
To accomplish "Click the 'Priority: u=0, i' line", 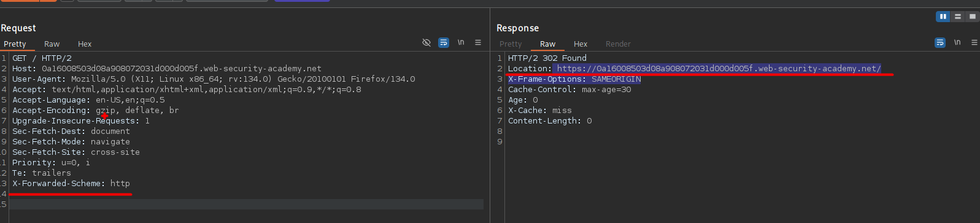I will (52, 163).
